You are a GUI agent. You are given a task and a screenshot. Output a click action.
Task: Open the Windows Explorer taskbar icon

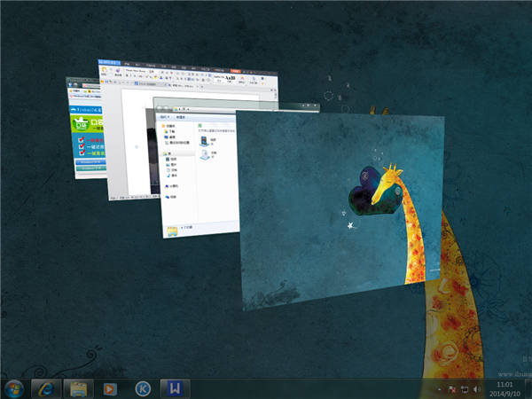[x=78, y=388]
